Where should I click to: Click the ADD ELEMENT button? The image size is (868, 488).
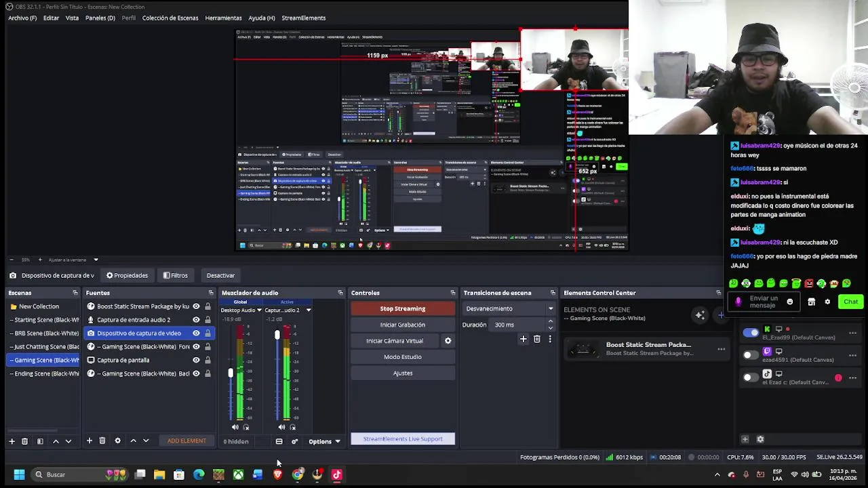pyautogui.click(x=186, y=441)
